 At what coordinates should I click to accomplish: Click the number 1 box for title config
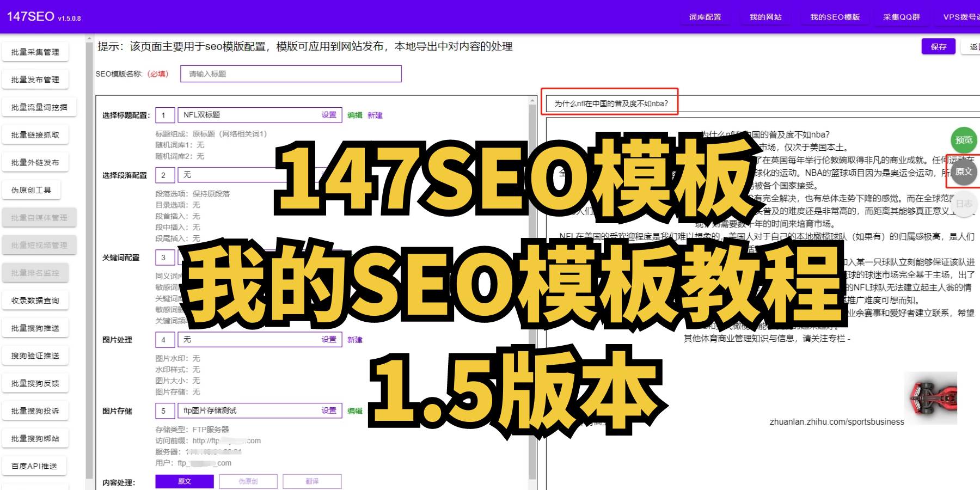click(x=165, y=115)
